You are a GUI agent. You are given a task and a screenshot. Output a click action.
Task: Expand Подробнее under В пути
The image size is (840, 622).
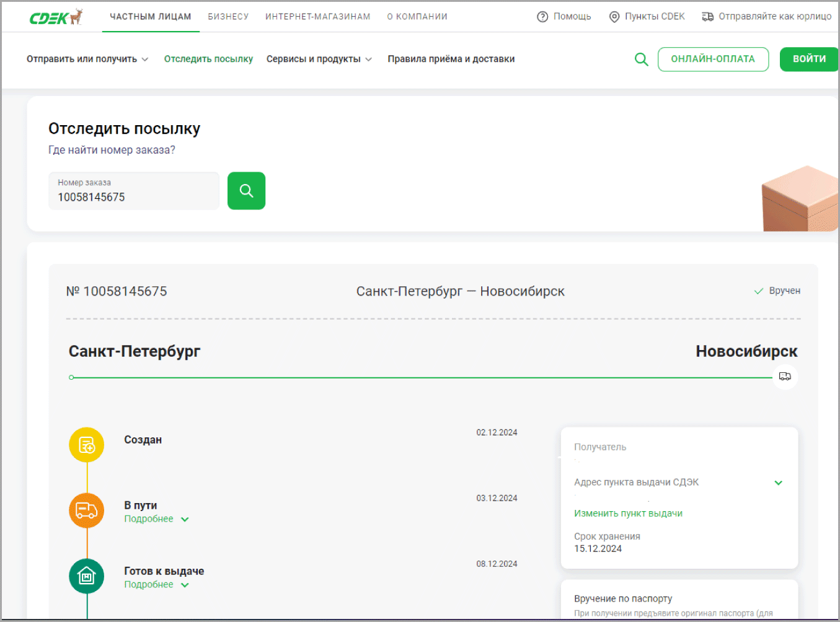(x=156, y=519)
